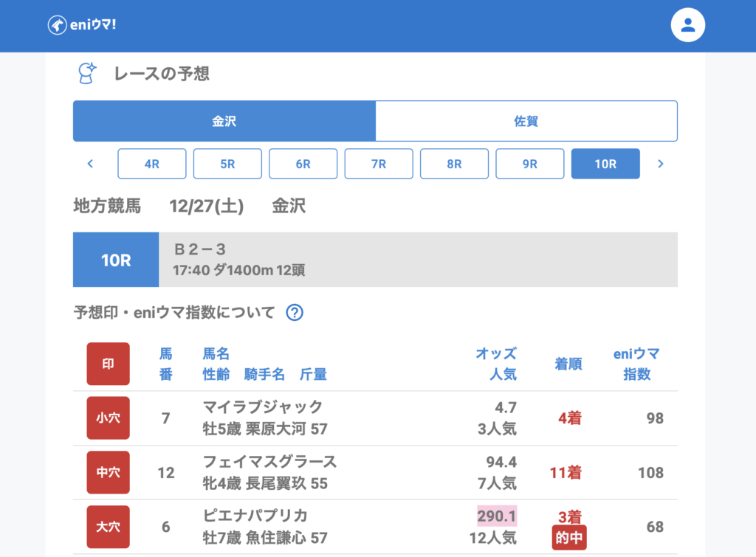Select race 6R
The width and height of the screenshot is (756, 557).
point(303,164)
